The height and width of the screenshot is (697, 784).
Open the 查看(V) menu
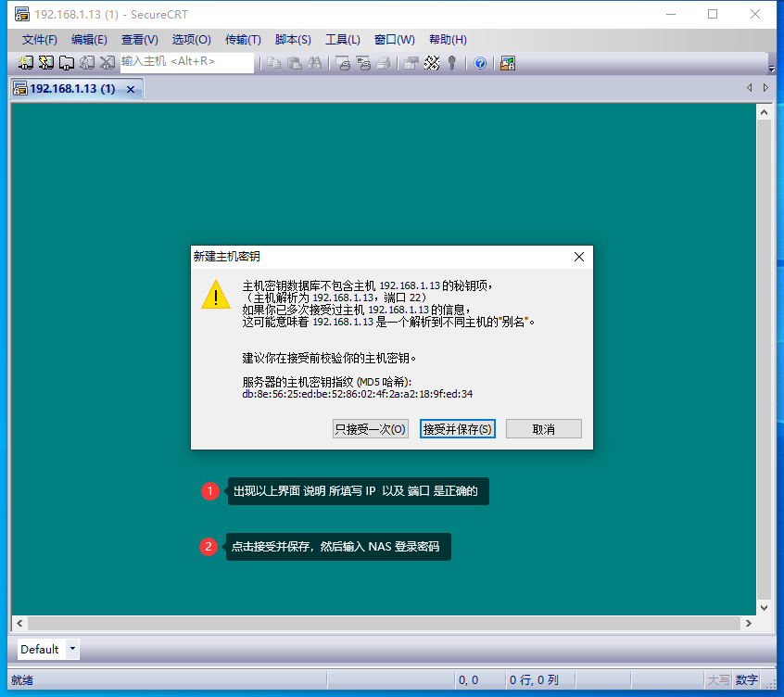point(140,40)
